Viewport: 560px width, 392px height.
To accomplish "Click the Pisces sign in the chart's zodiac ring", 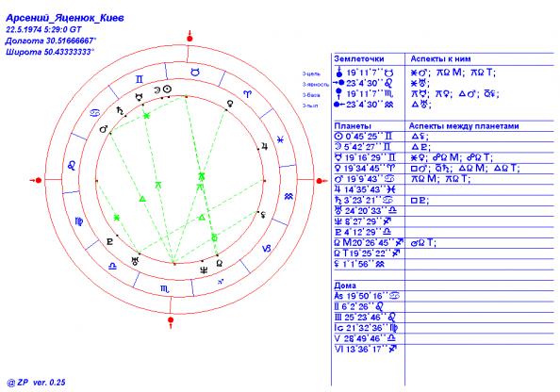I will 281,140.
